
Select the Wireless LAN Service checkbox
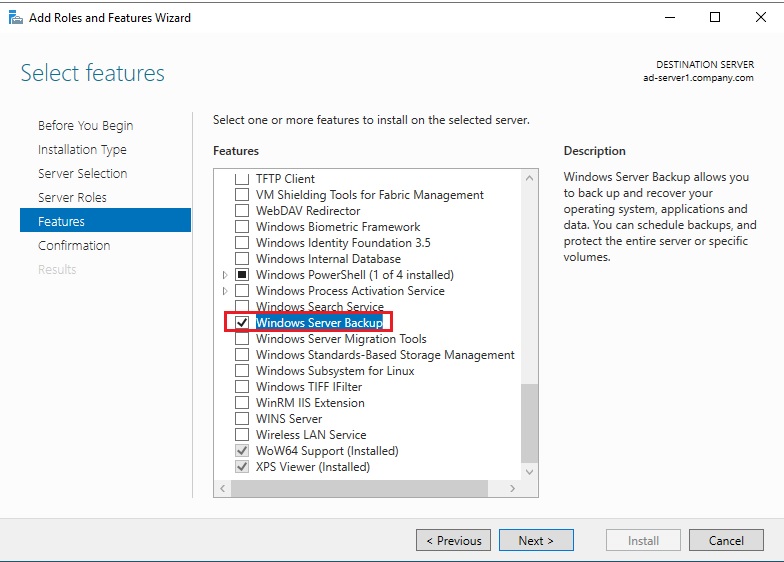pos(241,435)
